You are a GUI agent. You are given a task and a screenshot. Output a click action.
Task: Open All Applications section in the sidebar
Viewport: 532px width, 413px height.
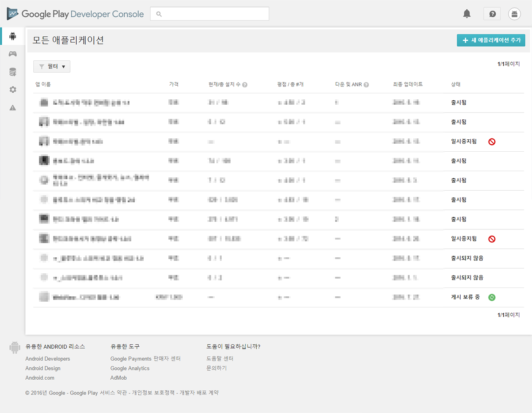pos(12,36)
